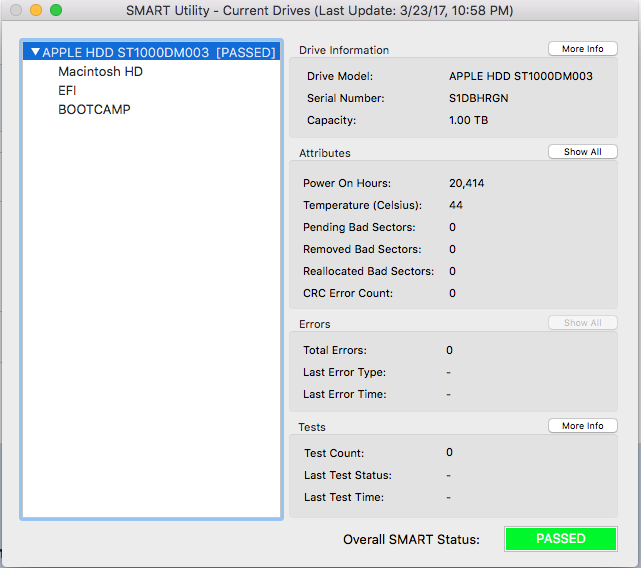Click the Reallocated Bad Sectors value 0
Viewport: 641px width, 568px height.
452,271
